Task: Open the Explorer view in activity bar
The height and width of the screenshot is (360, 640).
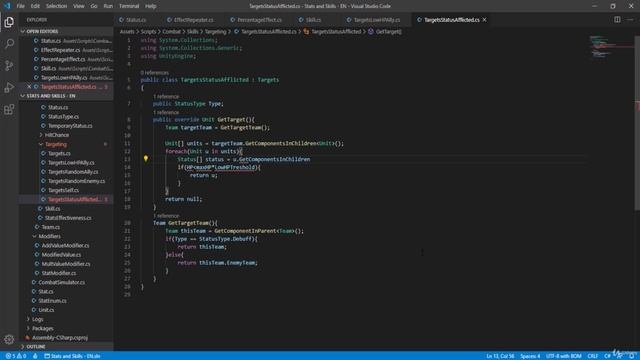Action: pos(9,22)
